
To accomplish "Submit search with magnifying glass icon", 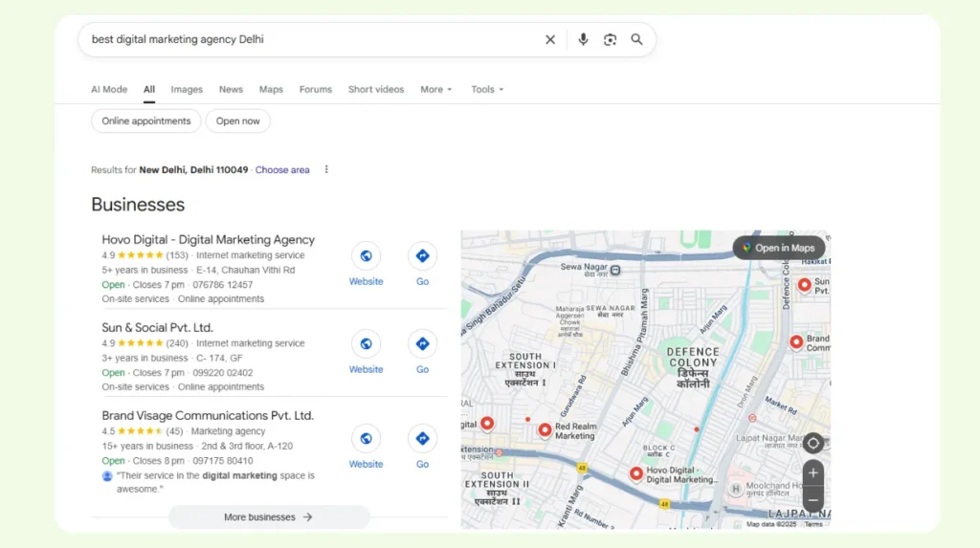I will click(636, 39).
